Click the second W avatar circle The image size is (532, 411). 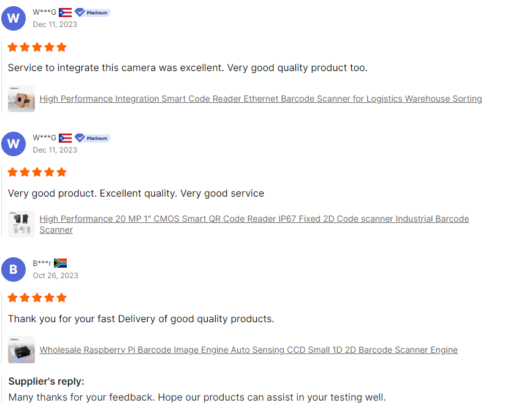pos(13,144)
